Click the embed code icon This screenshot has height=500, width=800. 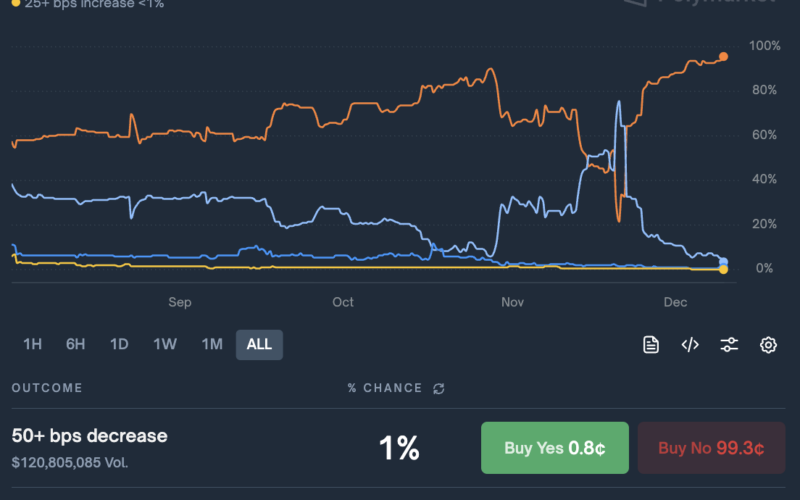click(x=690, y=345)
